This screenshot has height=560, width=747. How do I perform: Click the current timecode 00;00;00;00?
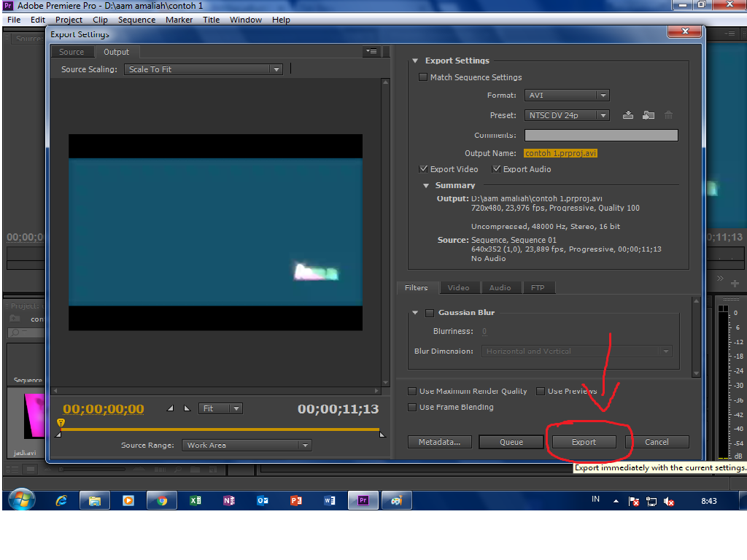104,408
